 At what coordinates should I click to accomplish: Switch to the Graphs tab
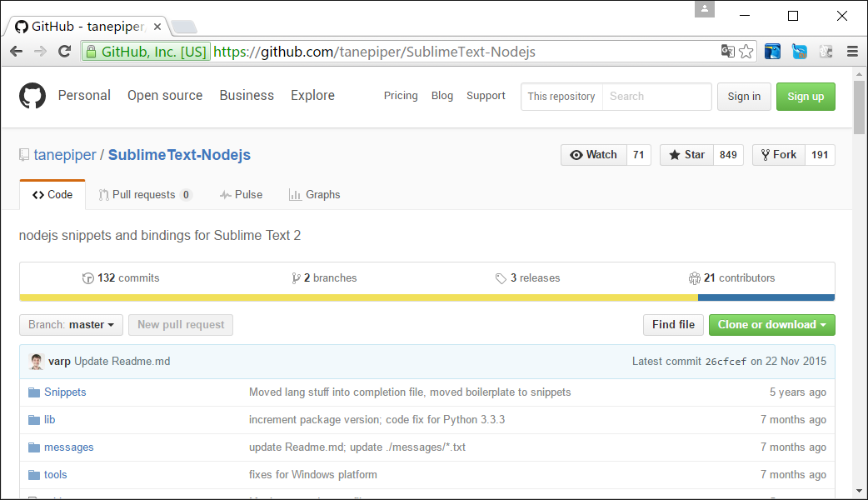pos(314,195)
